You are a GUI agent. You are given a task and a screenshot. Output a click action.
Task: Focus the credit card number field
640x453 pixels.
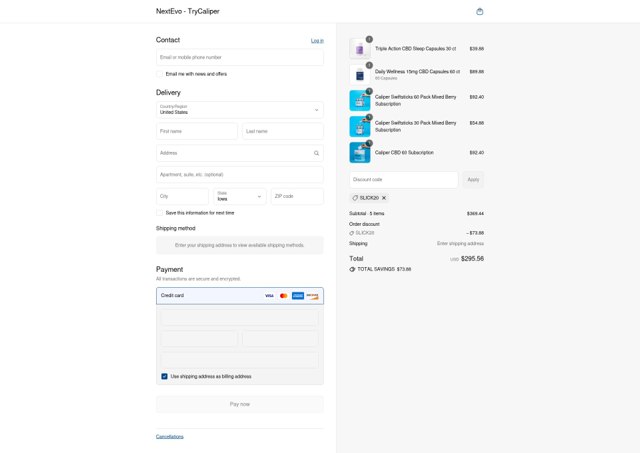[240, 318]
